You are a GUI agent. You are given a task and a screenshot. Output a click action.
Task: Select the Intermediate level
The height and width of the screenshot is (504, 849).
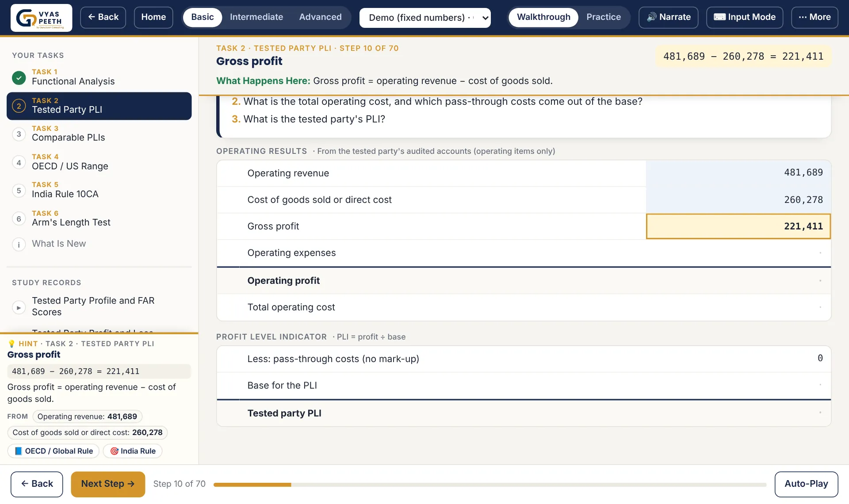pyautogui.click(x=256, y=17)
